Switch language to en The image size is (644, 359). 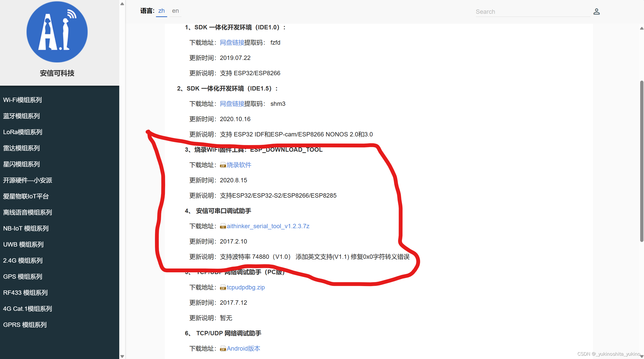click(x=175, y=11)
